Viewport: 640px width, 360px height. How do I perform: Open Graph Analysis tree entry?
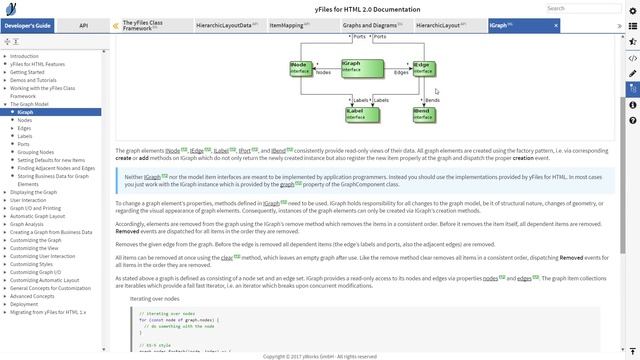coord(27,224)
